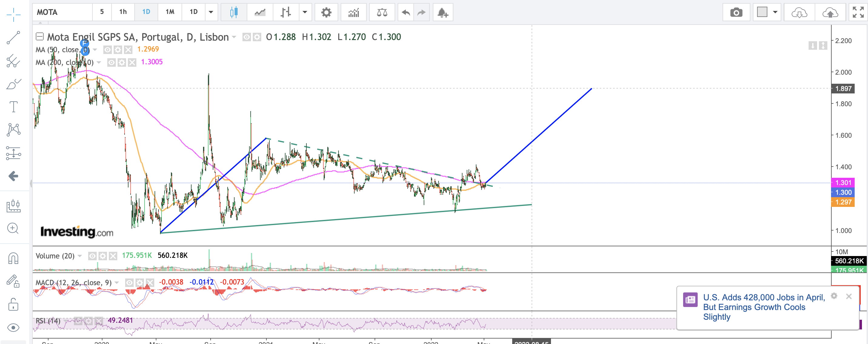
Task: Hide all drawings with eye icon
Action: click(x=13, y=328)
